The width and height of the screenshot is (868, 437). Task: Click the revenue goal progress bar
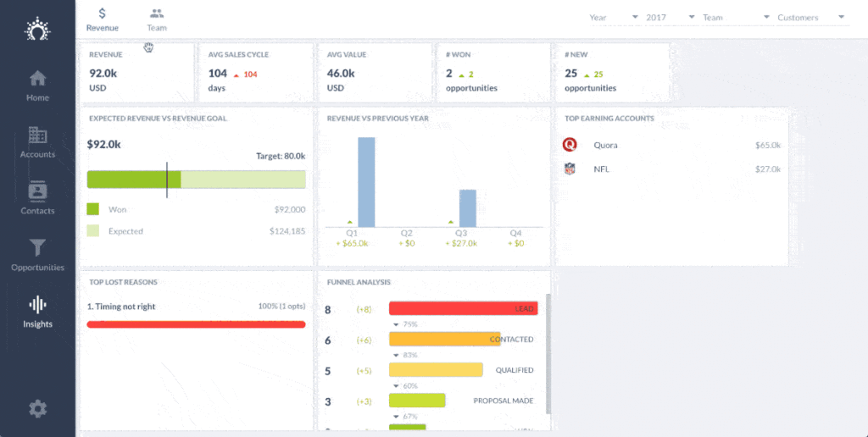pos(196,180)
